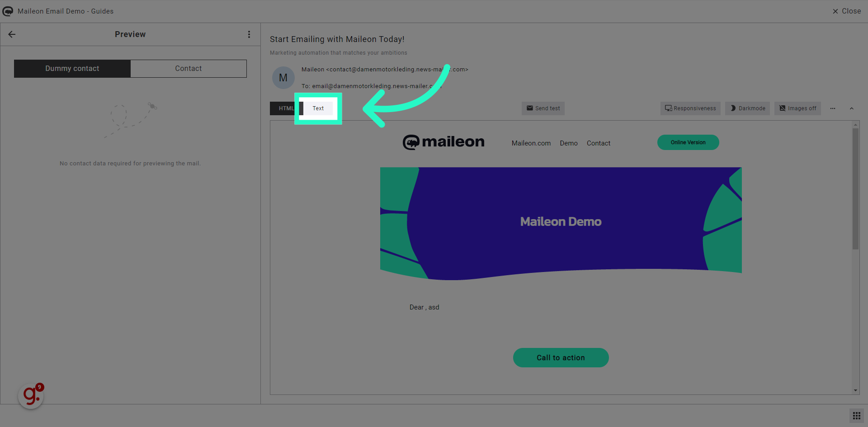Screen dimensions: 868x427
Task: Collapse the preview toolbar with chevron up
Action: point(852,108)
